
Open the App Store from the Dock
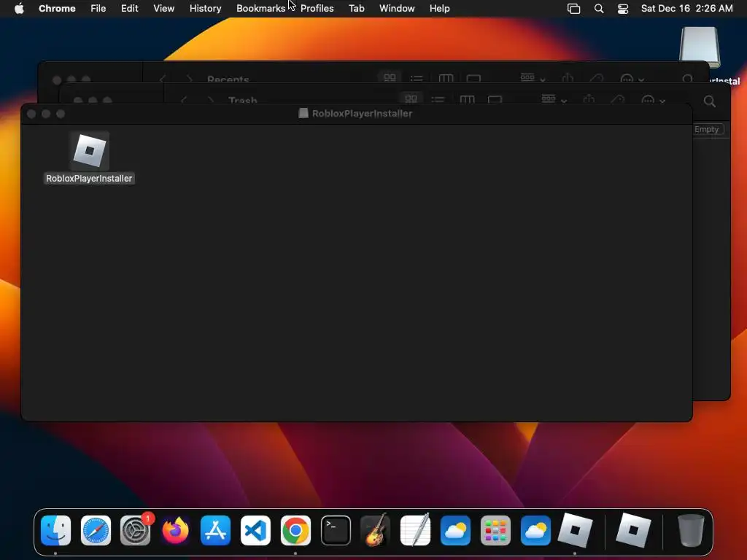[x=215, y=531]
